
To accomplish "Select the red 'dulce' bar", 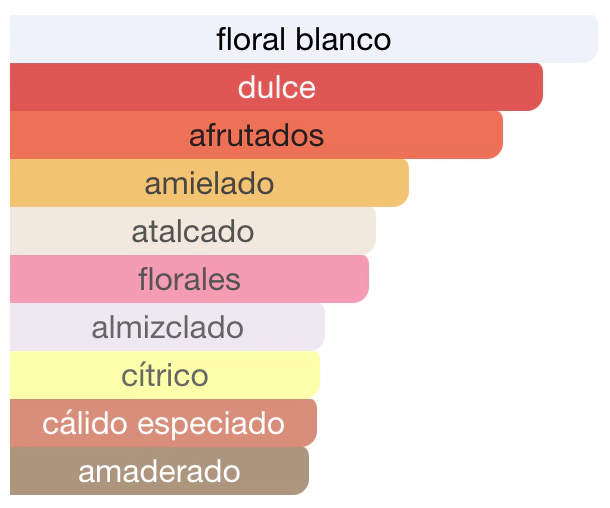I will click(x=276, y=87).
